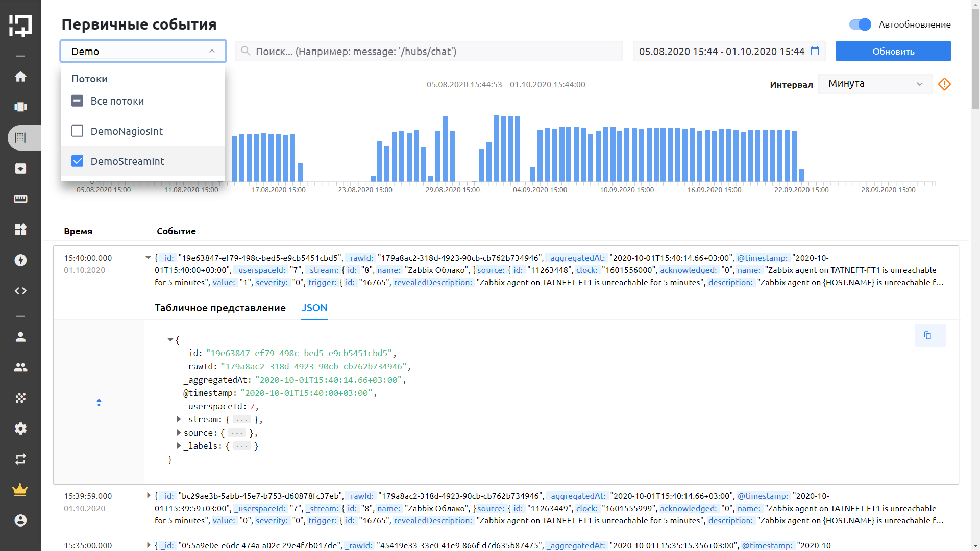Expand the 15:39:59 event row
This screenshot has height=551, width=980.
(149, 496)
